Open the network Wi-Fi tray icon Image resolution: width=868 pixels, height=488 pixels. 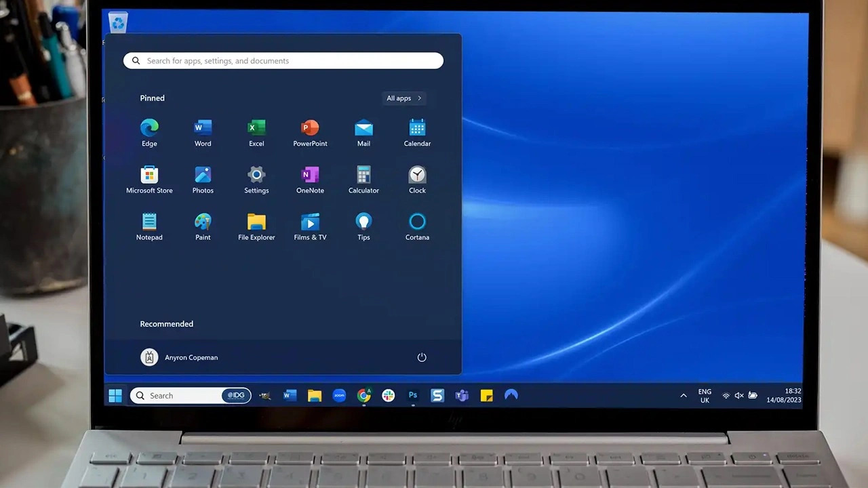[x=726, y=396]
